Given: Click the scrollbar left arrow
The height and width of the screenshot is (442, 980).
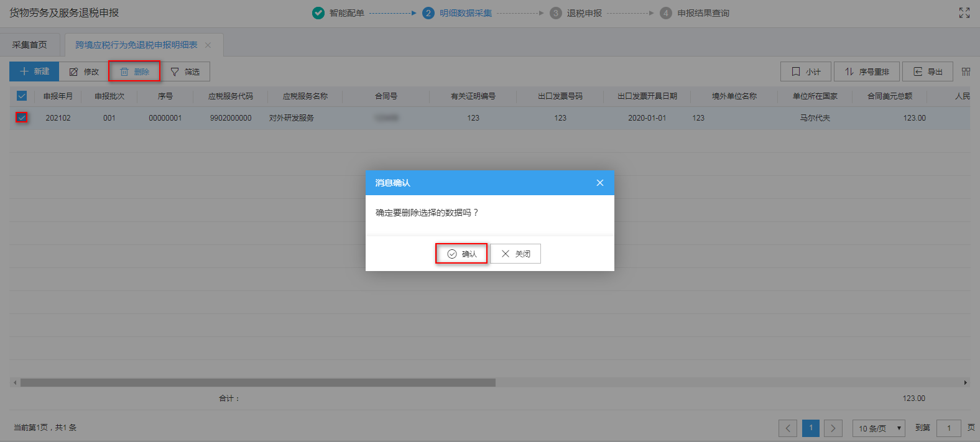Looking at the screenshot, I should pyautogui.click(x=15, y=382).
